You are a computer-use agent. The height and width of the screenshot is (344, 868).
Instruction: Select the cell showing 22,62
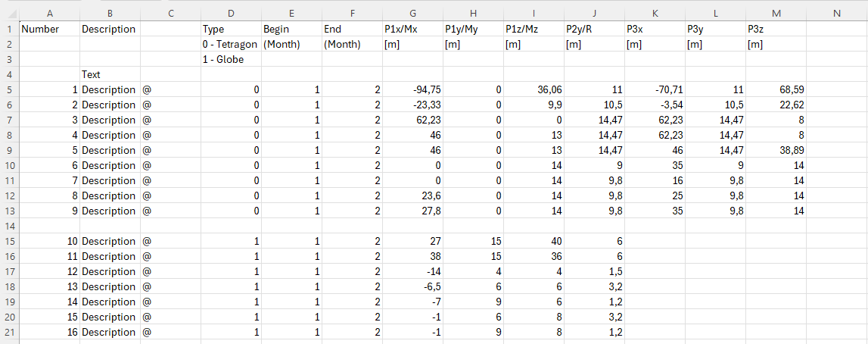776,105
